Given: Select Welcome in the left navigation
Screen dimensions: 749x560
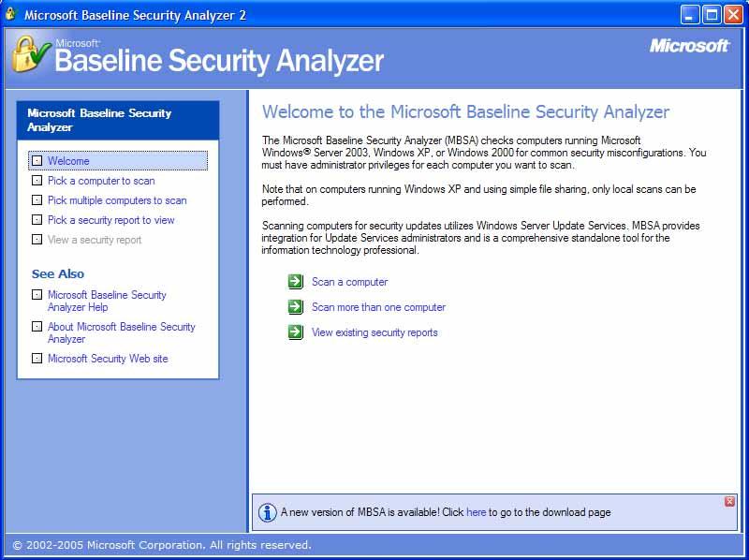Looking at the screenshot, I should click(x=68, y=161).
